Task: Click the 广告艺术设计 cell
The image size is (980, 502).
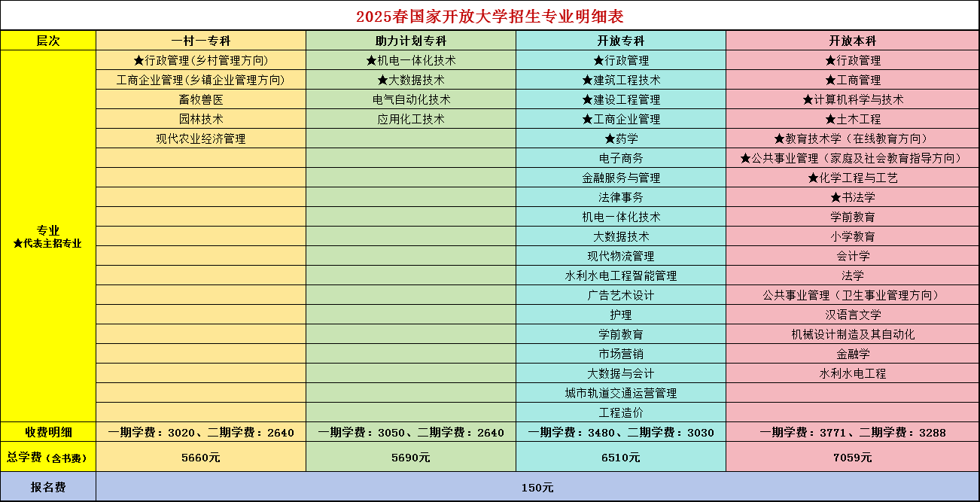Action: click(x=621, y=295)
